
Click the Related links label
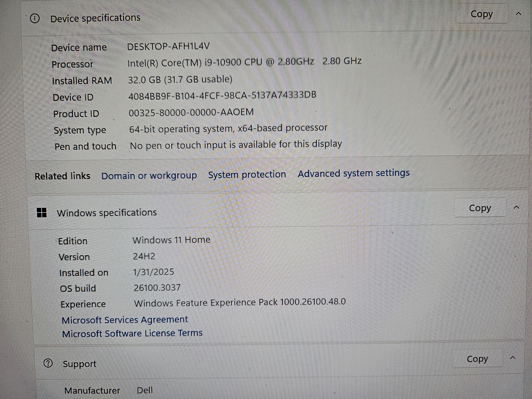click(x=62, y=176)
